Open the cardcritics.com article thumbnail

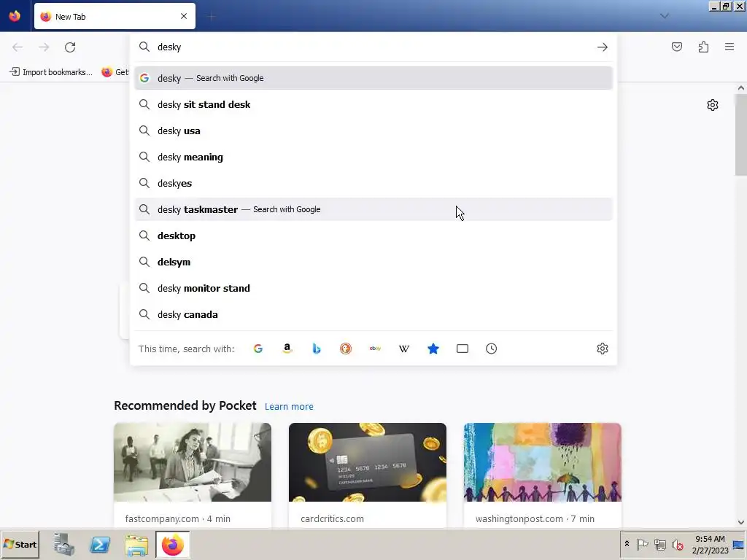[x=368, y=462]
